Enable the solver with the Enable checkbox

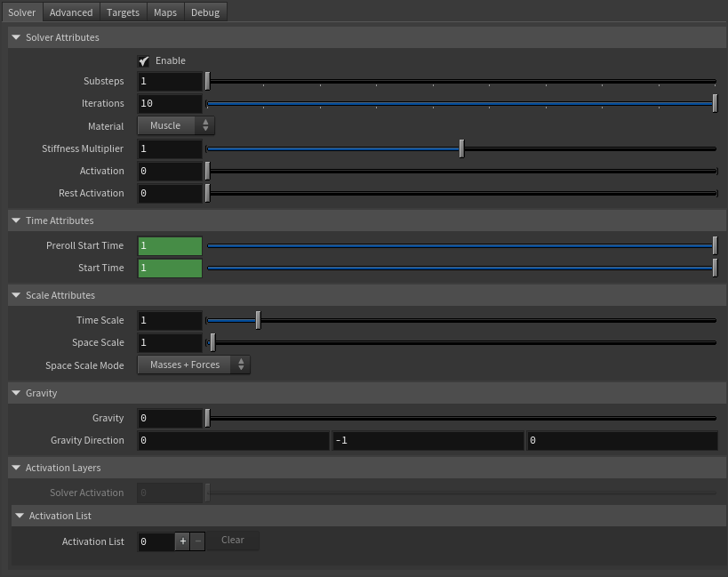click(x=145, y=60)
